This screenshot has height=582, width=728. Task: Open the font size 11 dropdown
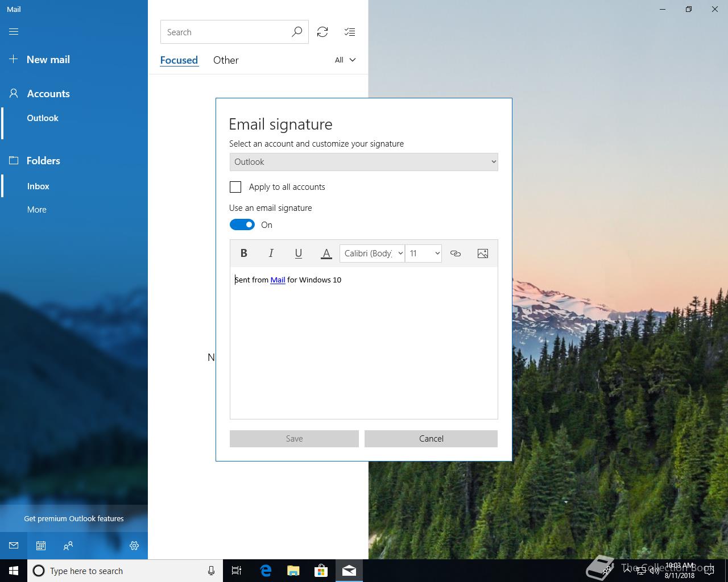pyautogui.click(x=424, y=253)
